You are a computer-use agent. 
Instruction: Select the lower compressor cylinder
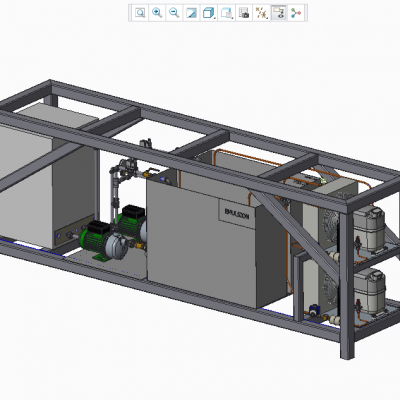[x=370, y=291]
